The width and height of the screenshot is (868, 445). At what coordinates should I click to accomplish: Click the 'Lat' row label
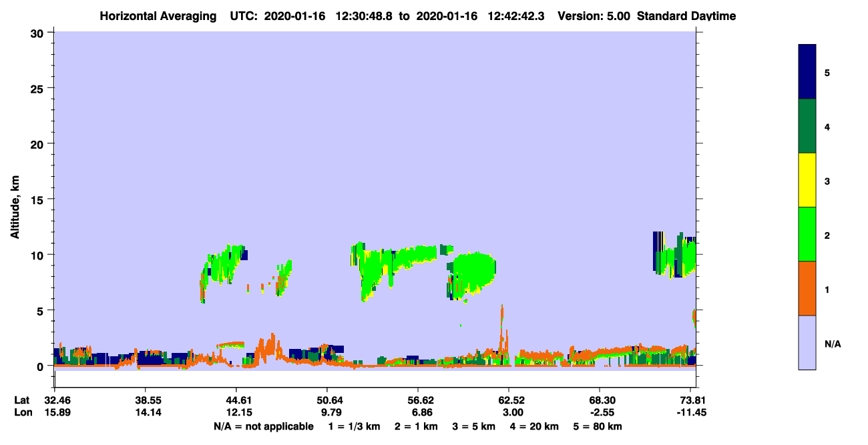pos(23,400)
